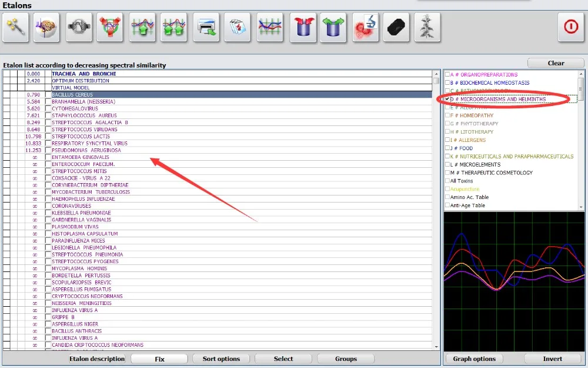Select the TRACHEA AND BRONCHI row
Viewport: 588px width, 368px height.
218,74
